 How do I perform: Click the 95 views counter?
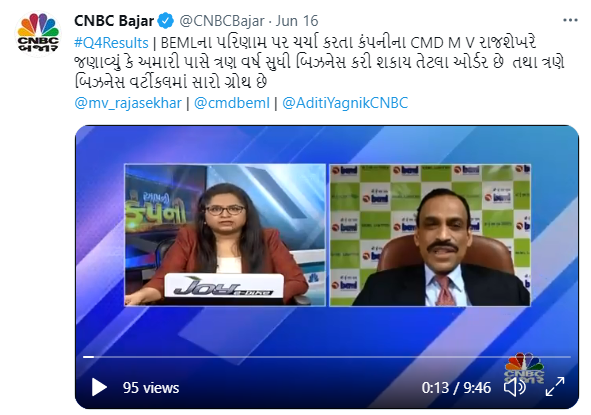pos(151,388)
